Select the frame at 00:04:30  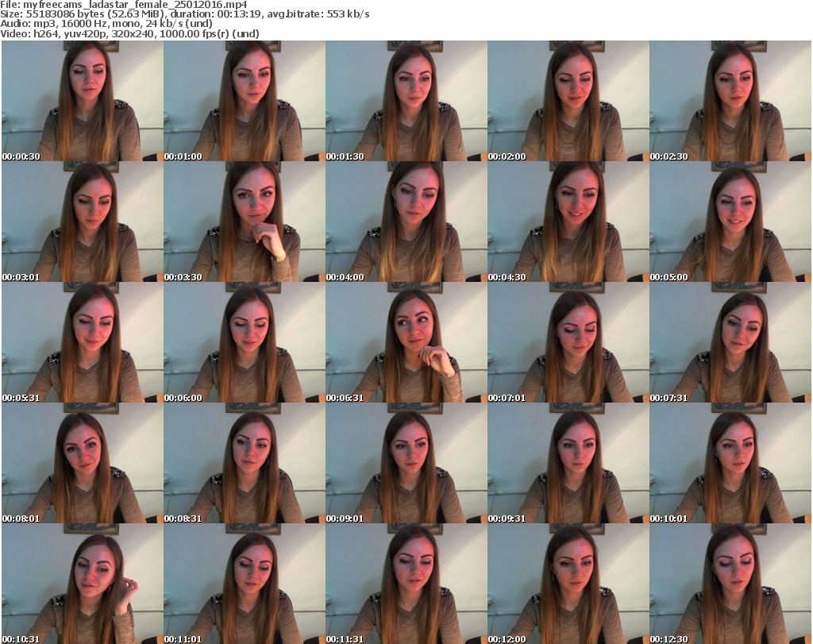point(568,222)
